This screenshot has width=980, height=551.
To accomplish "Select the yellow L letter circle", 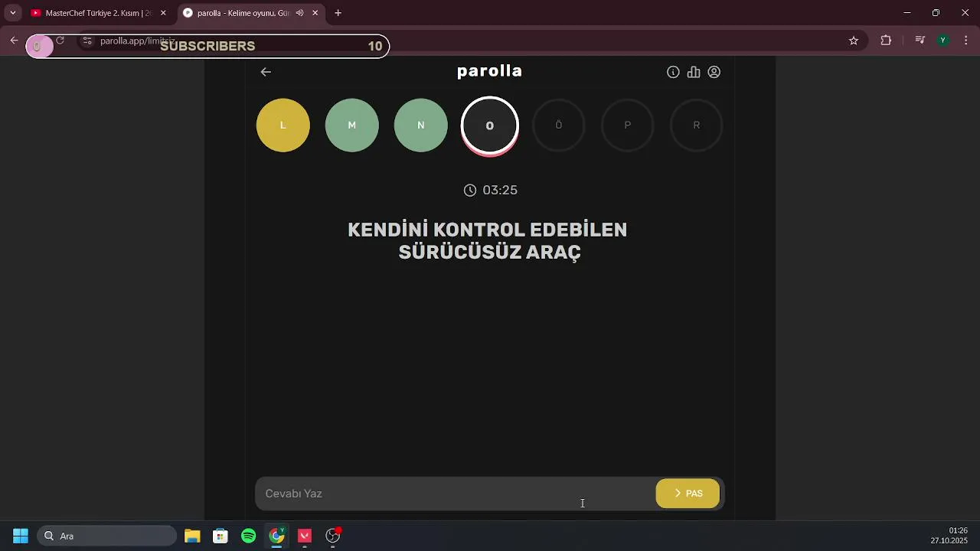I will [283, 126].
